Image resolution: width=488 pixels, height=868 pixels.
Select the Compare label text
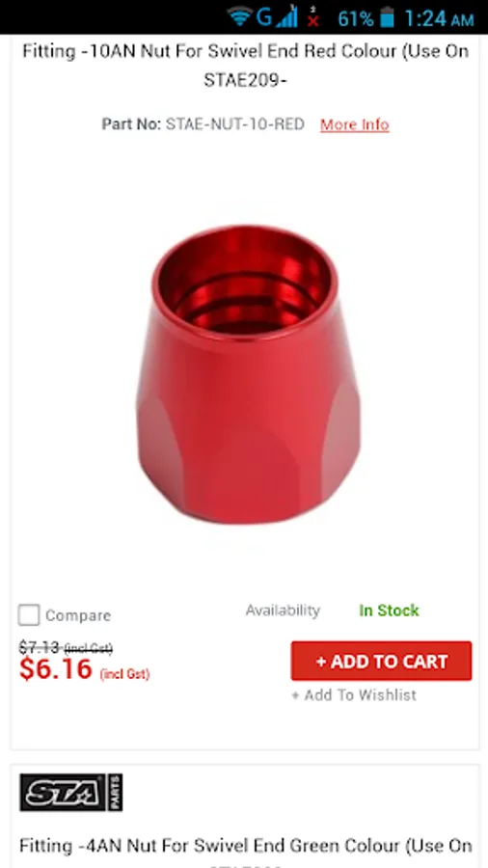[78, 615]
